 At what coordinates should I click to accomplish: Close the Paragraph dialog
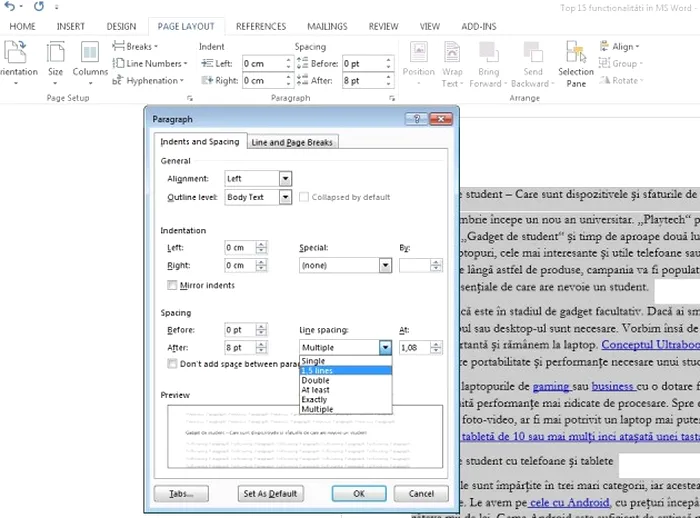click(x=441, y=119)
